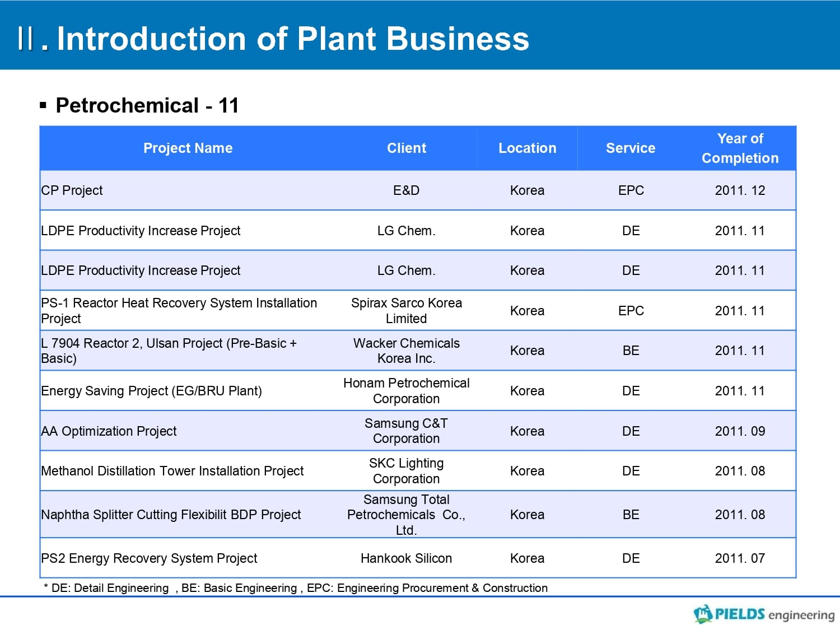Select the 'E&D' client cell
840x630 pixels.
pyautogui.click(x=407, y=190)
